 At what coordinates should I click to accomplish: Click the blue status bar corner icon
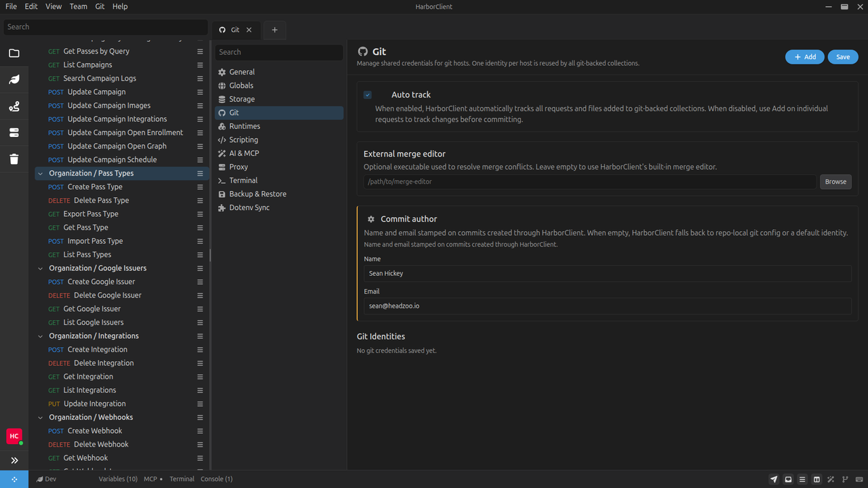[14, 479]
